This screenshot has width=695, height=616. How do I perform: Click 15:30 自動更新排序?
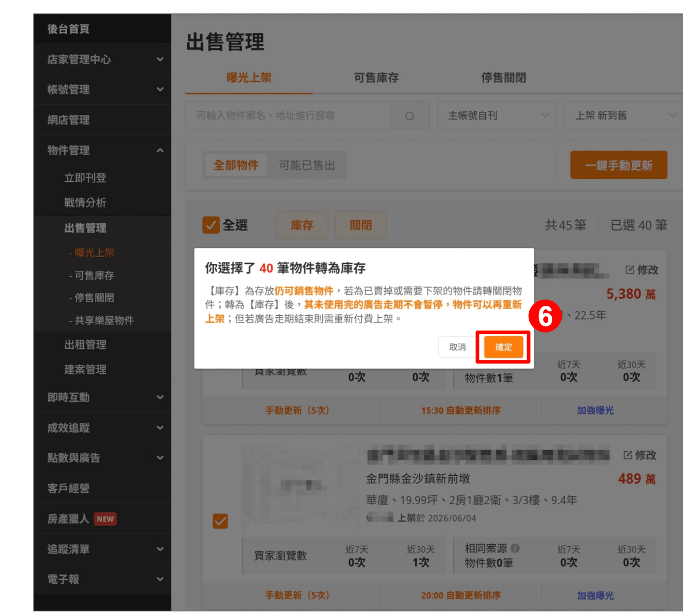pyautogui.click(x=461, y=410)
